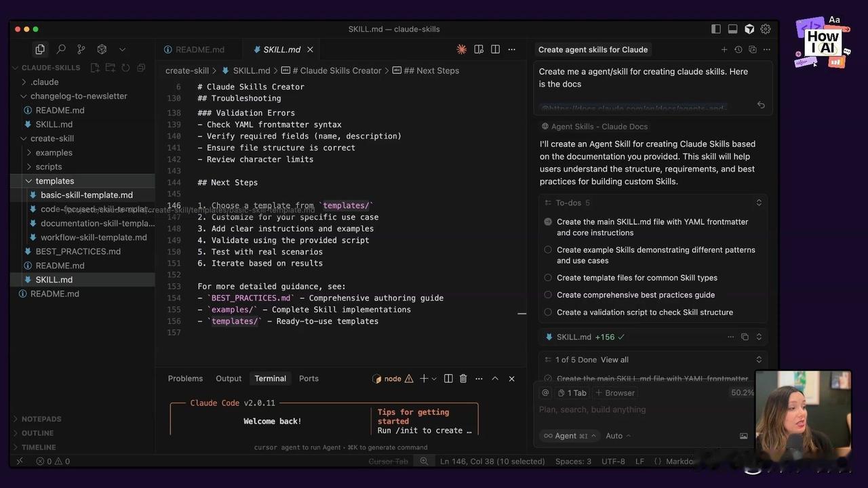Image resolution: width=868 pixels, height=488 pixels.
Task: Open SKILL.md change block ellipsis menu
Action: coord(730,337)
